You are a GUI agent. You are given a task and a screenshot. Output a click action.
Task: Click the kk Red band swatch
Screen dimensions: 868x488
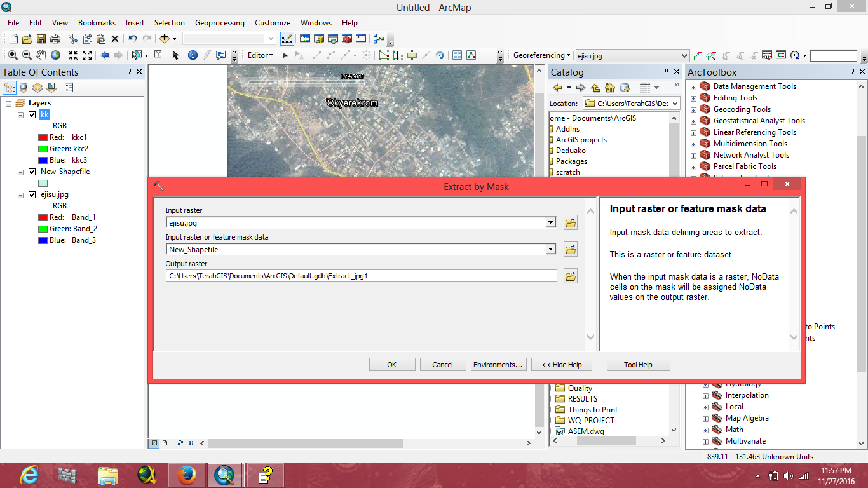point(43,137)
